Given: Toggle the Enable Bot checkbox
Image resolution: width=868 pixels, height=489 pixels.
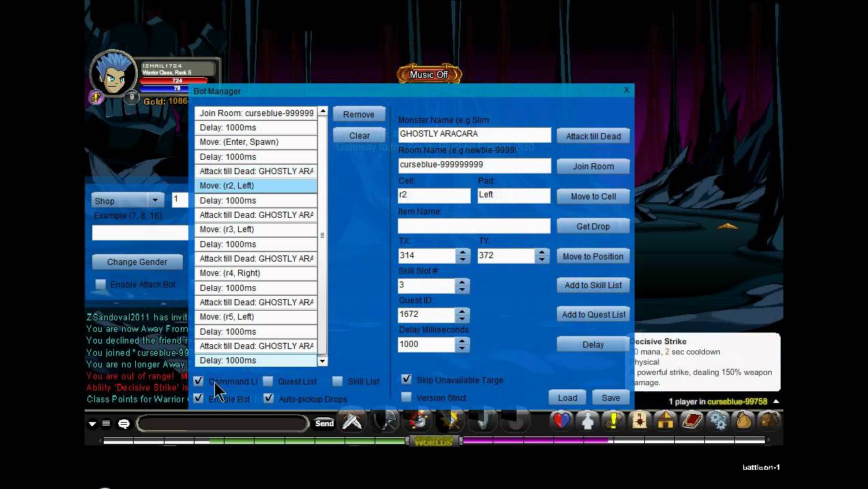Looking at the screenshot, I should tap(199, 398).
